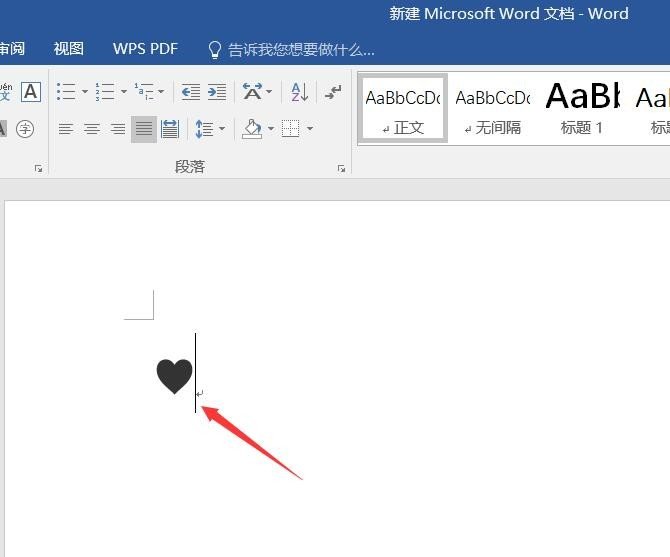Open the 视图 view tab
670x557 pixels.
[x=69, y=49]
